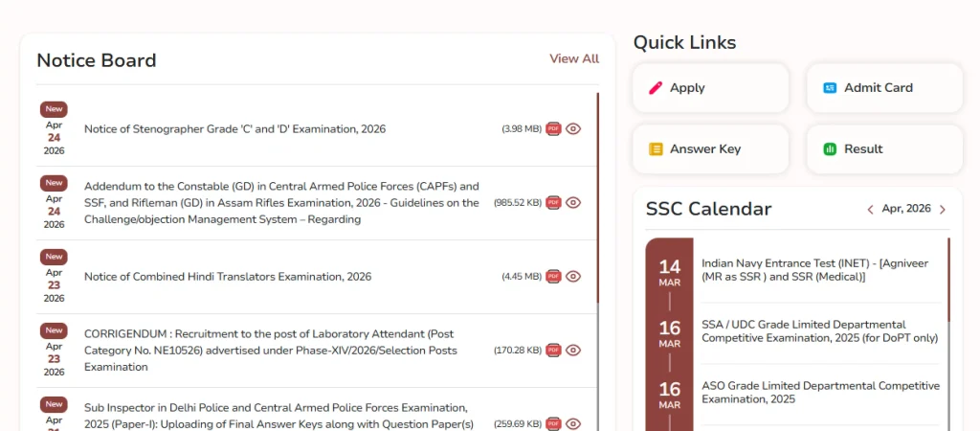Click the (259.69 KB) file size text
The image size is (980, 431).
[x=518, y=423]
